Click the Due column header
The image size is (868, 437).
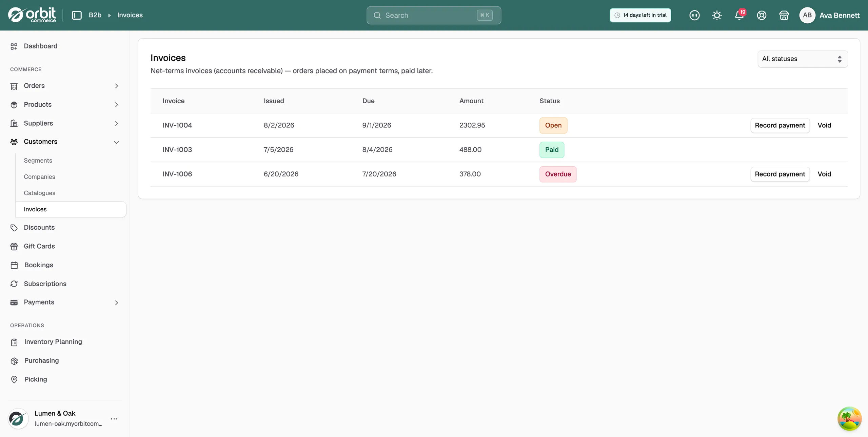point(368,101)
